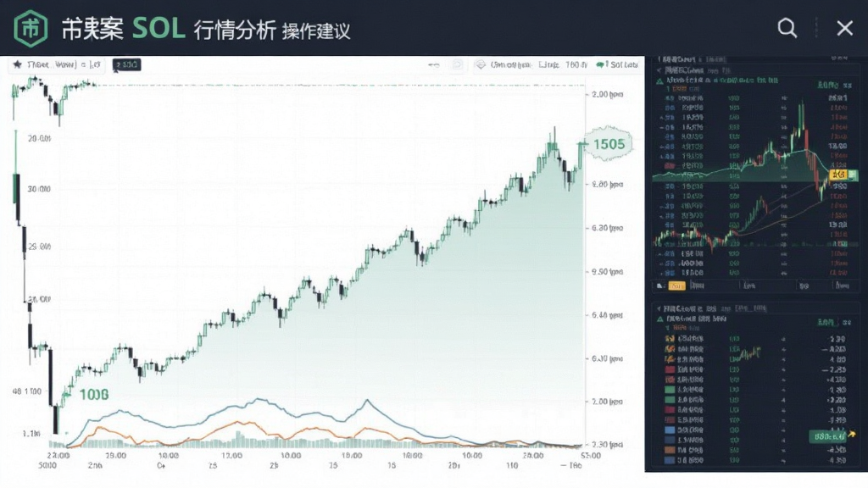Click the dark pill label beside the star
The height and width of the screenshot is (488, 868).
pos(126,64)
